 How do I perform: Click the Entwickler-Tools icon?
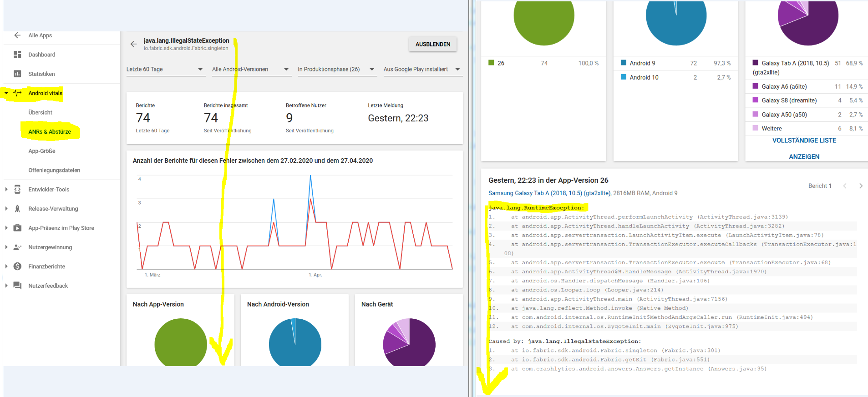17,190
